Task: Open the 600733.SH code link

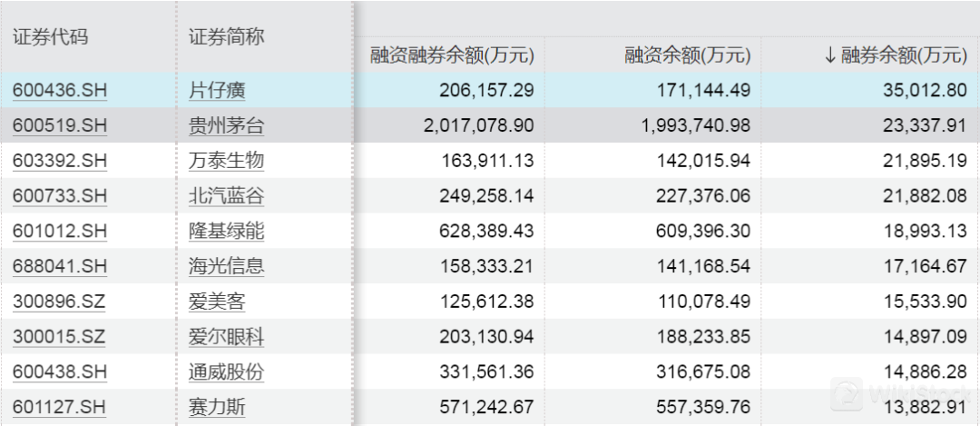Action: (x=60, y=196)
